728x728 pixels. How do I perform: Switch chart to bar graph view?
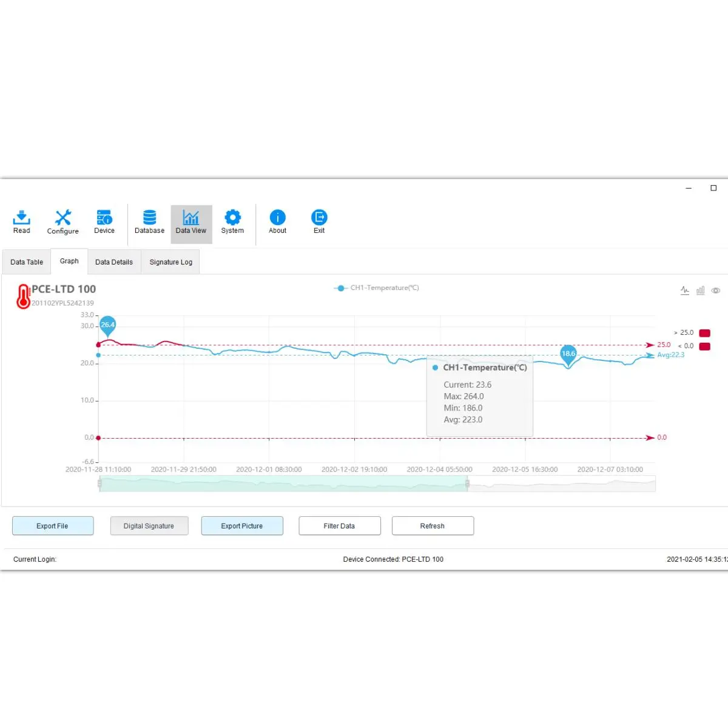(701, 291)
